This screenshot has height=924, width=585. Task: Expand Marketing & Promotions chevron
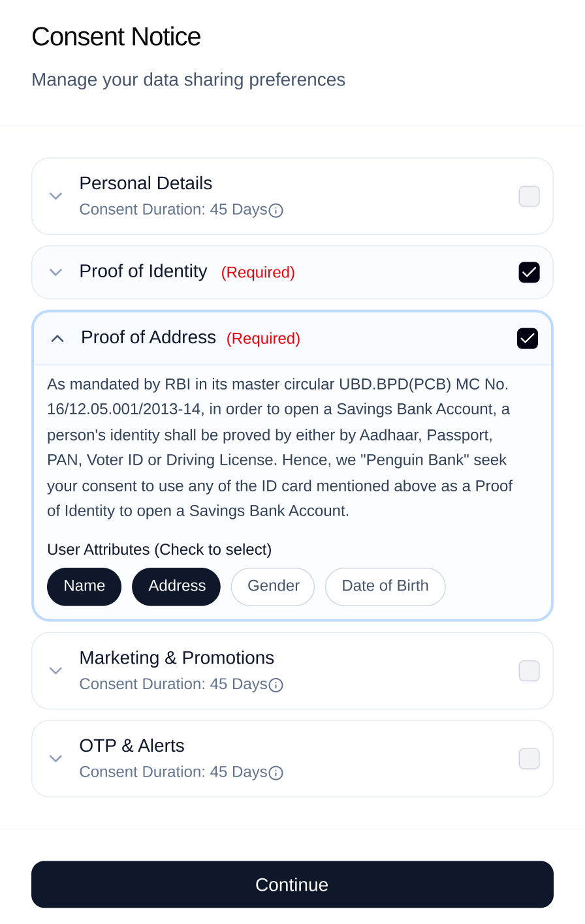pos(56,671)
